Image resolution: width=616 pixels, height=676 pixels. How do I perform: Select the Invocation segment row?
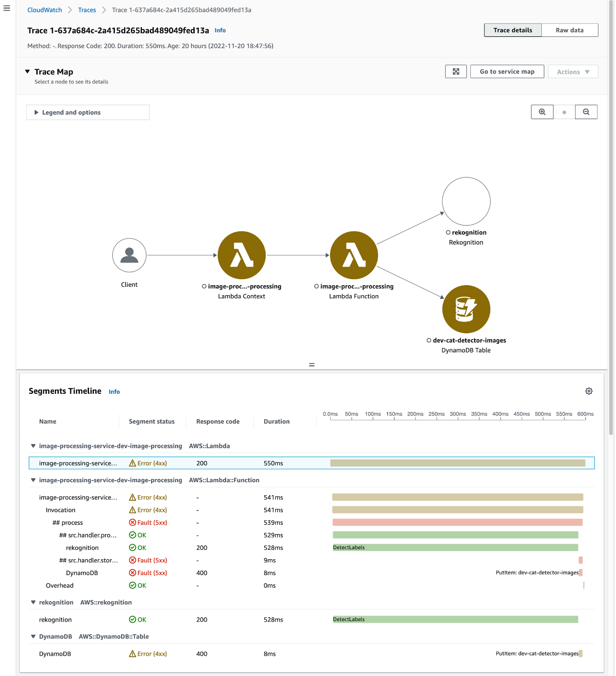[312, 510]
